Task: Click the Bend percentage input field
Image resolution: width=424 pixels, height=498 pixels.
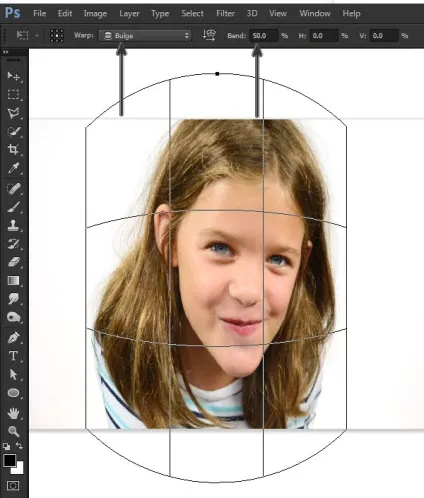Action: pyautogui.click(x=264, y=36)
